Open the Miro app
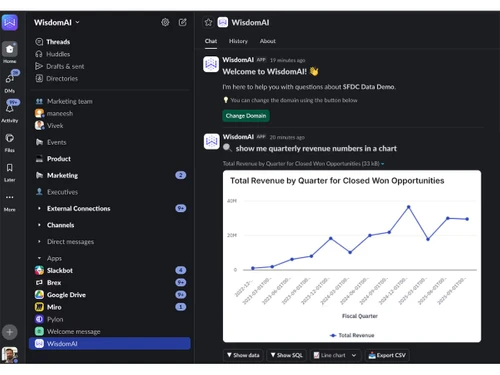 click(110, 307)
